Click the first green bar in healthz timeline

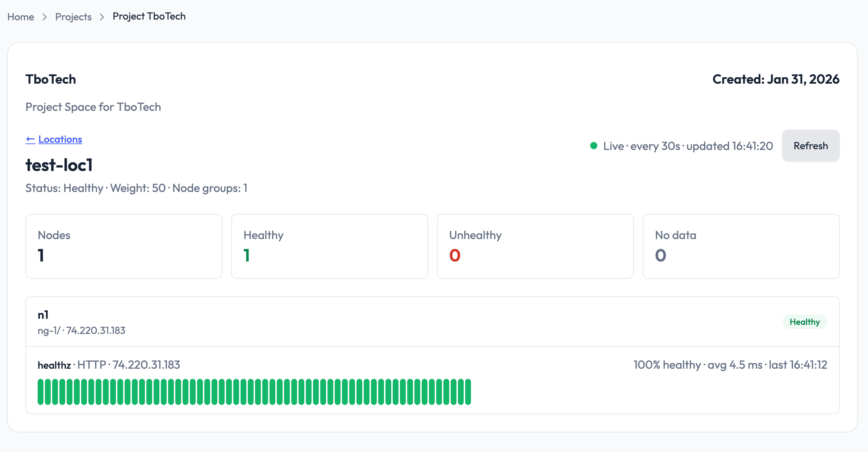pos(41,392)
